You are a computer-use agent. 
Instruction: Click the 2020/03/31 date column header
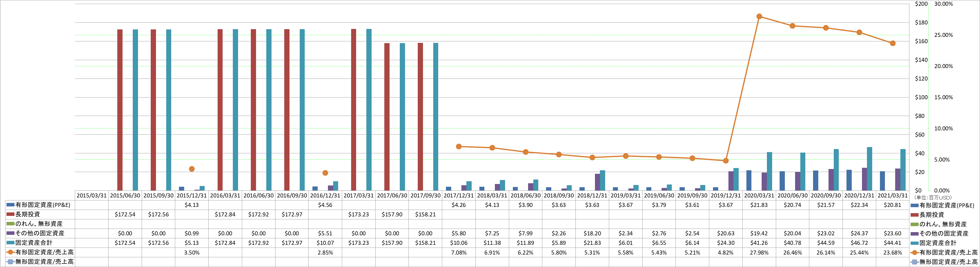coord(759,195)
